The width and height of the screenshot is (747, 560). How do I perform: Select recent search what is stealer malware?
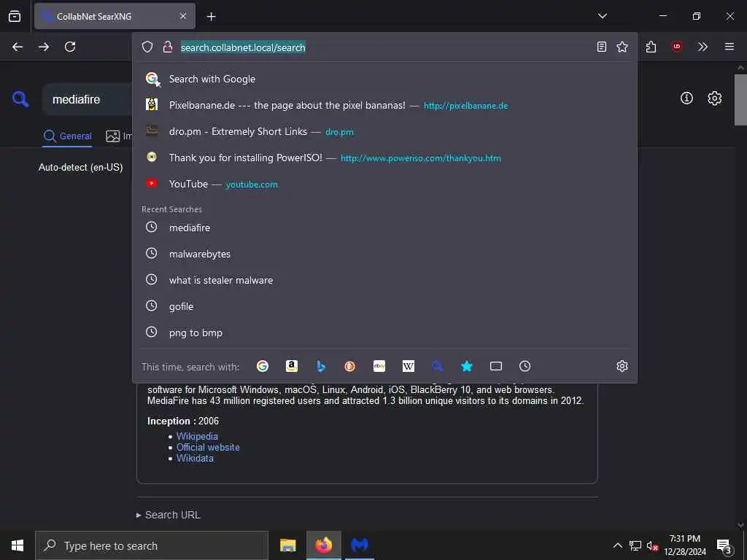384,280
